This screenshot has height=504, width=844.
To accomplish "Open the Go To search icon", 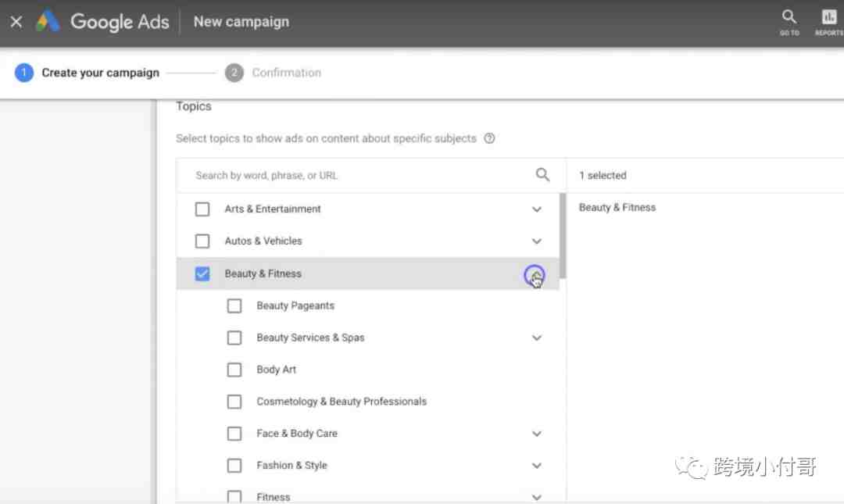I will tap(789, 22).
